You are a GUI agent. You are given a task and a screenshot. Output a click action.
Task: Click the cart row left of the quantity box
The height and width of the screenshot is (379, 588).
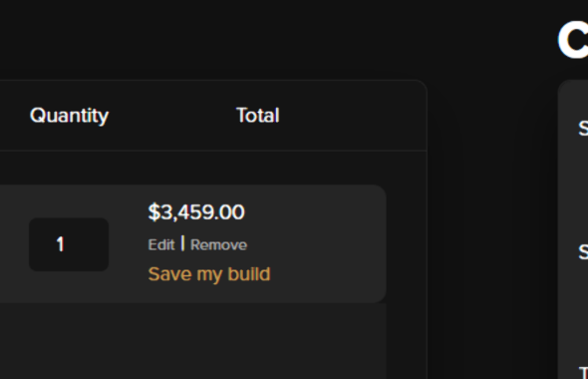[14, 244]
